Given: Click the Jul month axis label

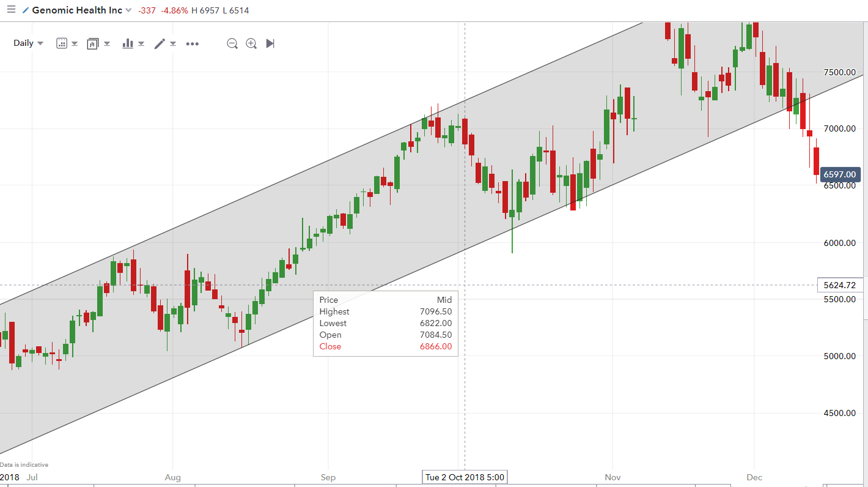Looking at the screenshot, I should pyautogui.click(x=33, y=477).
